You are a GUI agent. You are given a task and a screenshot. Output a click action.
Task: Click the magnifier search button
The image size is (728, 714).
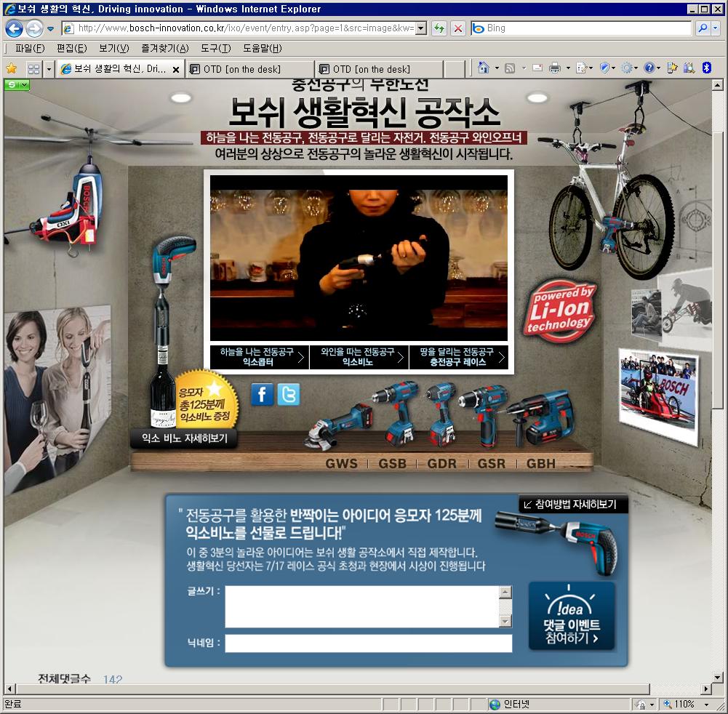(x=702, y=28)
